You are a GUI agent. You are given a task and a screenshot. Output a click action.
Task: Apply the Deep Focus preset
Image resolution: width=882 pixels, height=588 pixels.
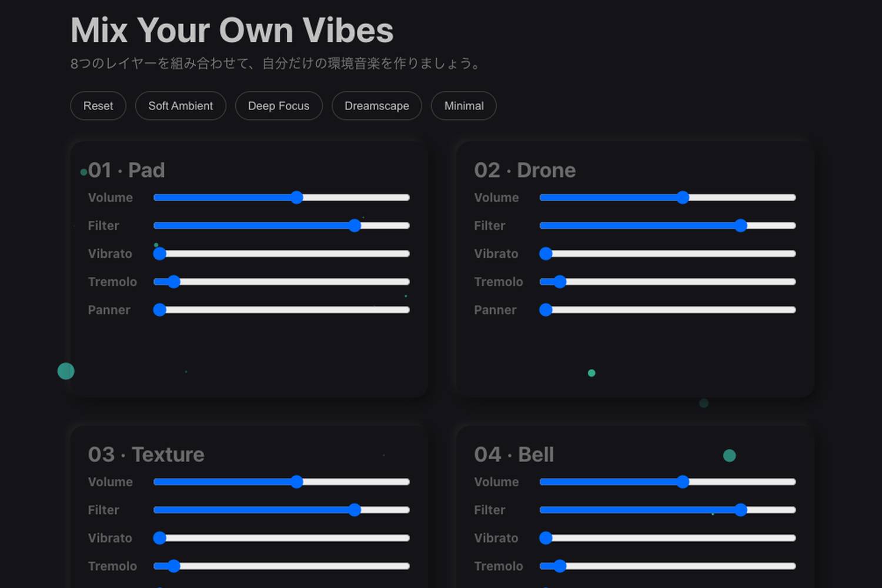(x=279, y=106)
